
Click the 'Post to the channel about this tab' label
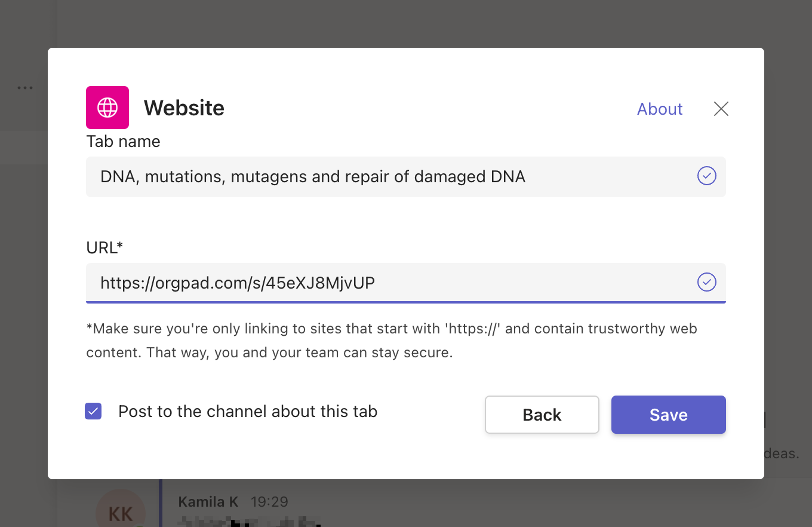[x=247, y=412]
